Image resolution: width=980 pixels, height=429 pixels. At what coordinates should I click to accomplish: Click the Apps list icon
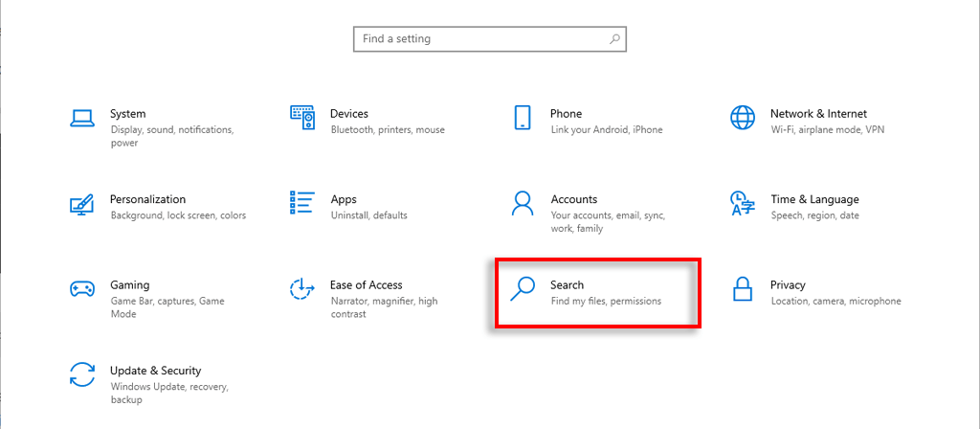(x=302, y=203)
